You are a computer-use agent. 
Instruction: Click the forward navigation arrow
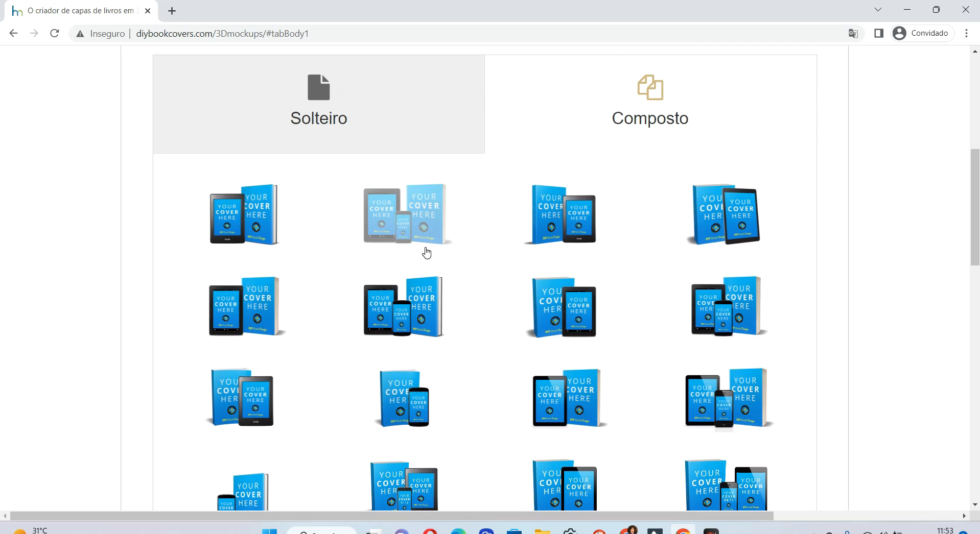click(34, 33)
